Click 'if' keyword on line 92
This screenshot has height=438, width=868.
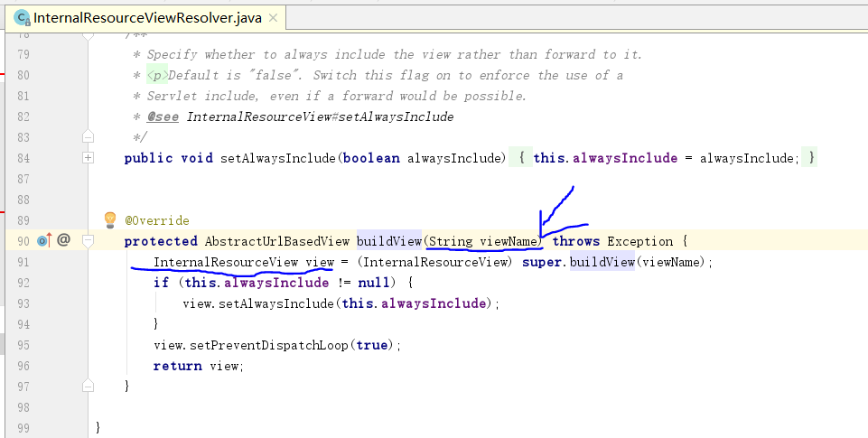pyautogui.click(x=161, y=283)
